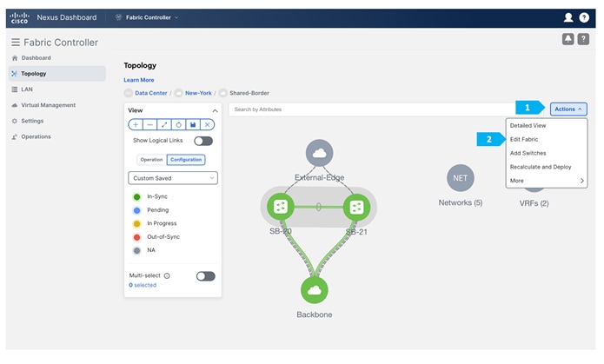Select the Backbone cloud node
This screenshot has height=364, width=604.
(x=315, y=290)
